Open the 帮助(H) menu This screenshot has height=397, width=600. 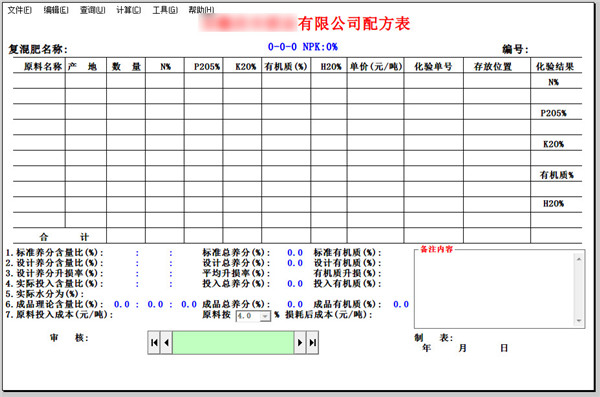click(201, 10)
